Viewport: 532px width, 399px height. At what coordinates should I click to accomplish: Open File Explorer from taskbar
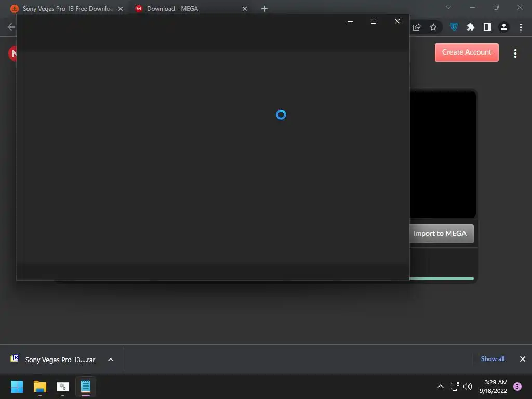tap(39, 387)
